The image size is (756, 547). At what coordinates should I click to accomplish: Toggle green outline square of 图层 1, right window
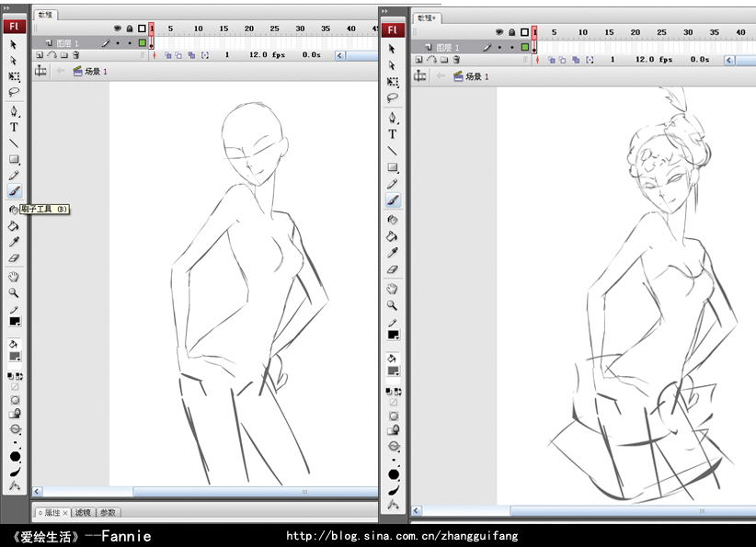[525, 47]
